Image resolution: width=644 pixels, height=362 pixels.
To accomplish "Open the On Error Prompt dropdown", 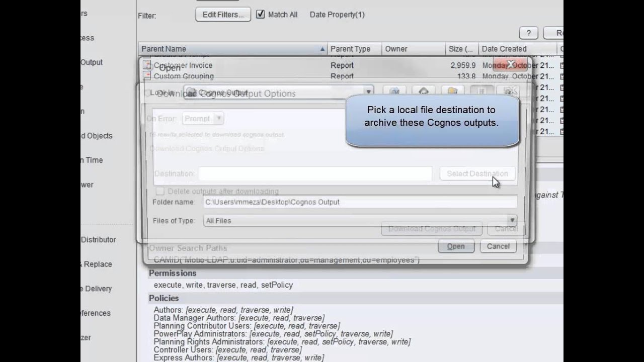I will coord(203,119).
